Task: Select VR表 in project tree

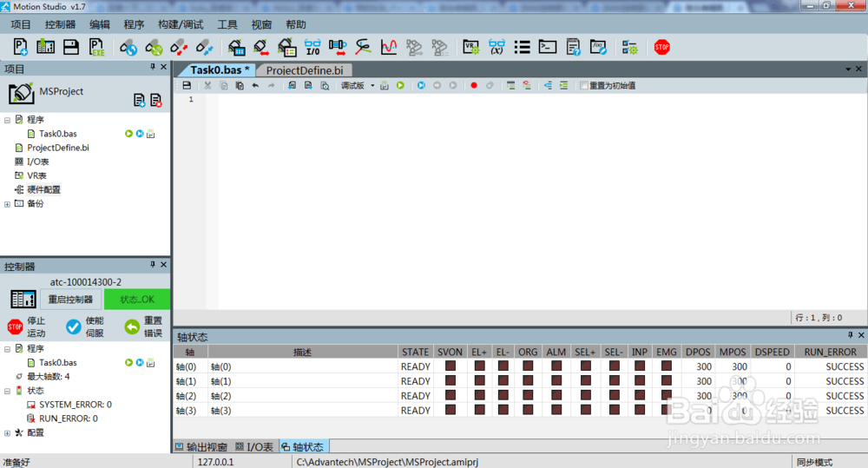Action: (36, 175)
